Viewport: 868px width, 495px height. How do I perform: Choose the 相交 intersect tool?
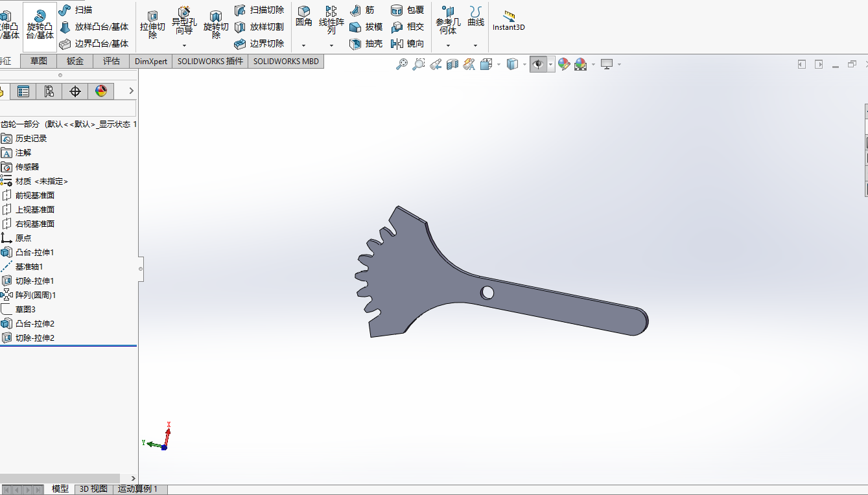click(408, 27)
